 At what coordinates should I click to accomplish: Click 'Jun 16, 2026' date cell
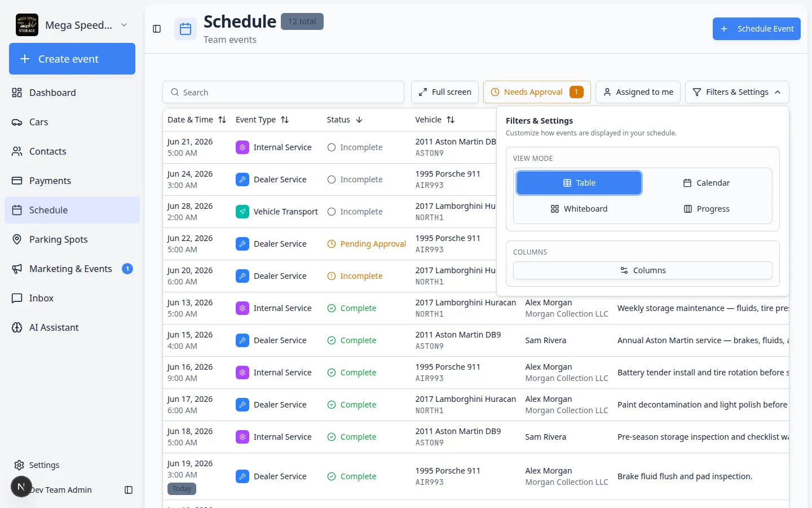point(190,367)
